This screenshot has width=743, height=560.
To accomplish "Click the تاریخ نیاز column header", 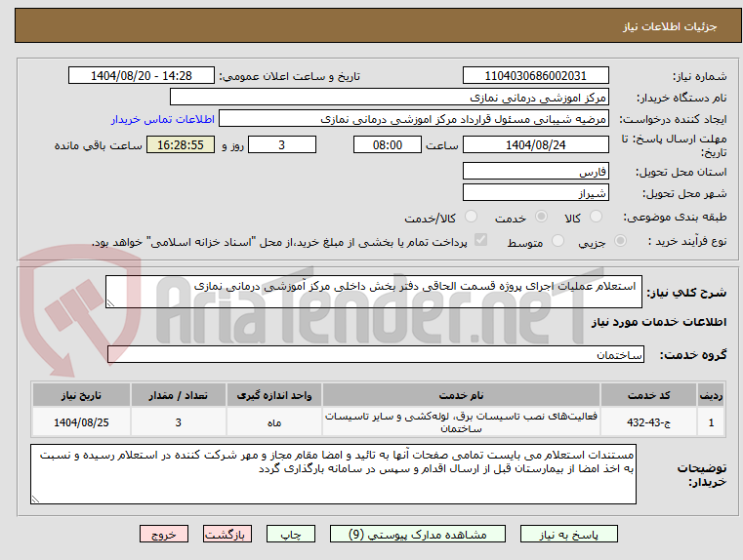I will click(81, 395).
